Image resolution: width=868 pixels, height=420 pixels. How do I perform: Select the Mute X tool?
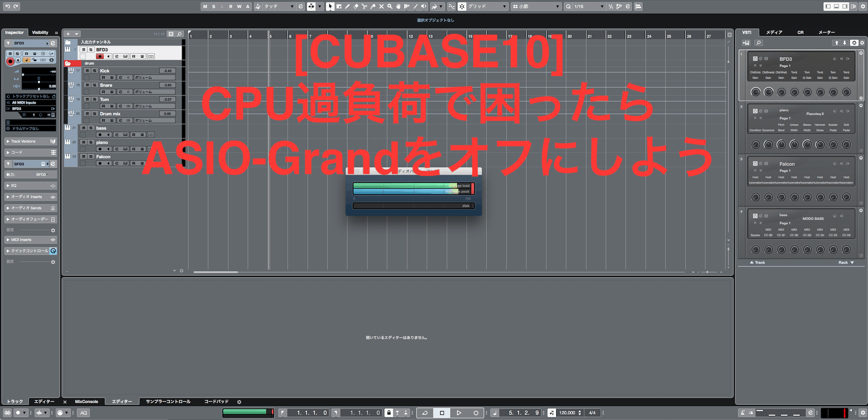[381, 6]
